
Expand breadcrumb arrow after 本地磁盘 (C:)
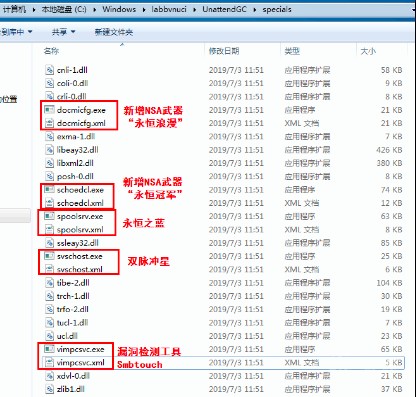coord(95,9)
